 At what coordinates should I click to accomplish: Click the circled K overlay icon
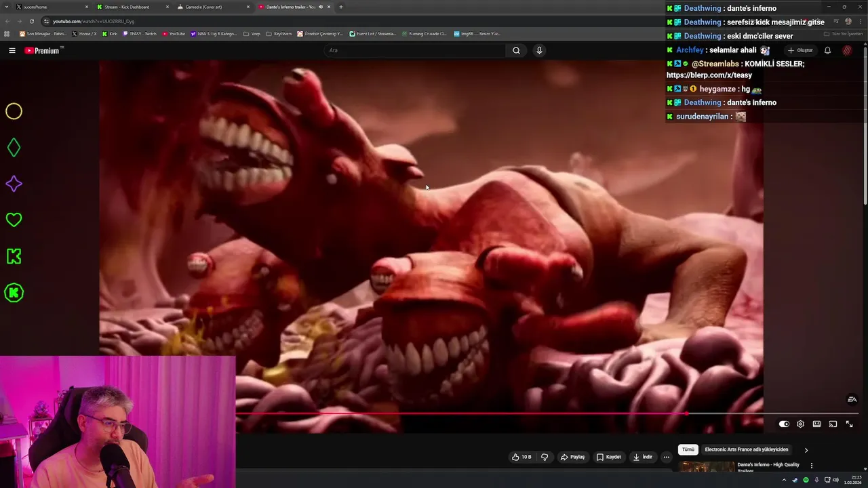click(14, 293)
